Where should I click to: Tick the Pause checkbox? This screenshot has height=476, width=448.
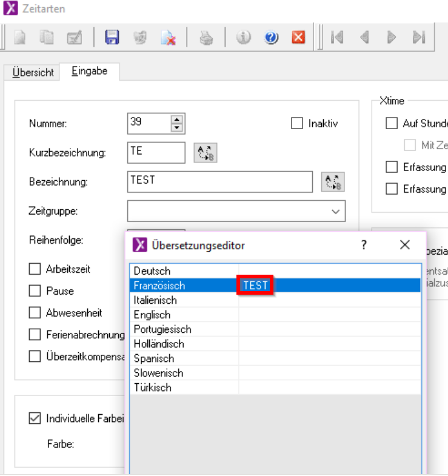[x=35, y=291]
